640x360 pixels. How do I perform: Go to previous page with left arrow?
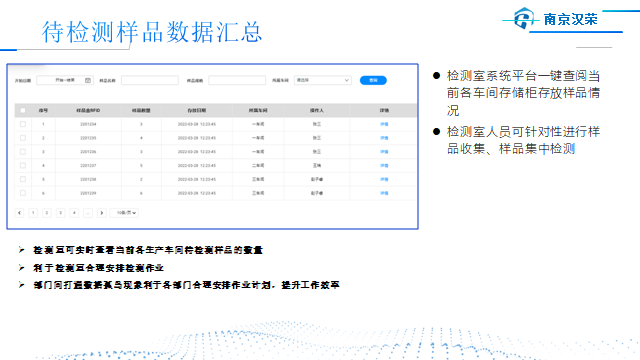click(x=19, y=213)
